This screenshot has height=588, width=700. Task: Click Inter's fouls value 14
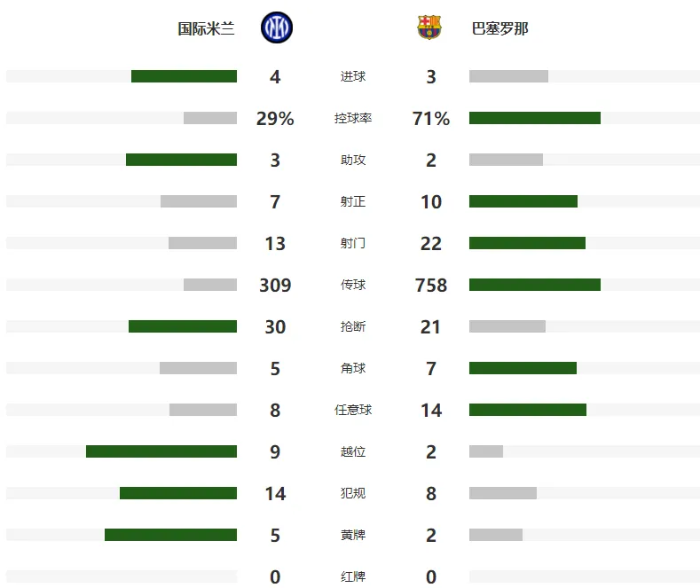[275, 493]
